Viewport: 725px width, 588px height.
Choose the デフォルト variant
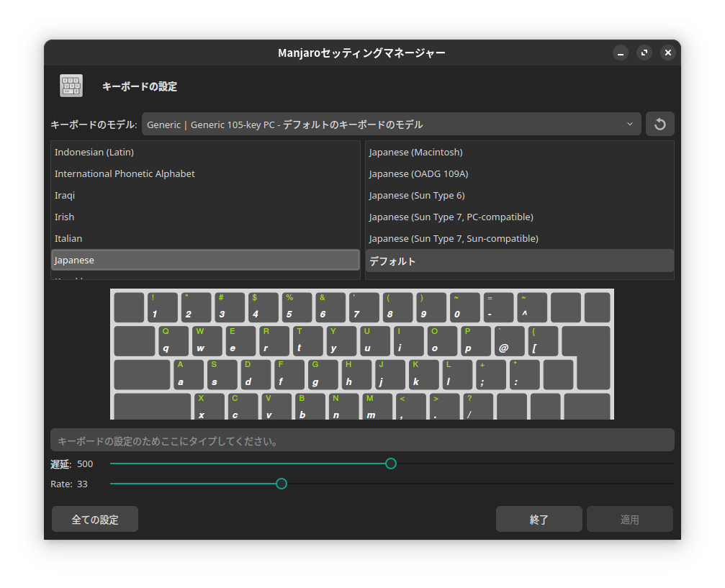pos(519,261)
